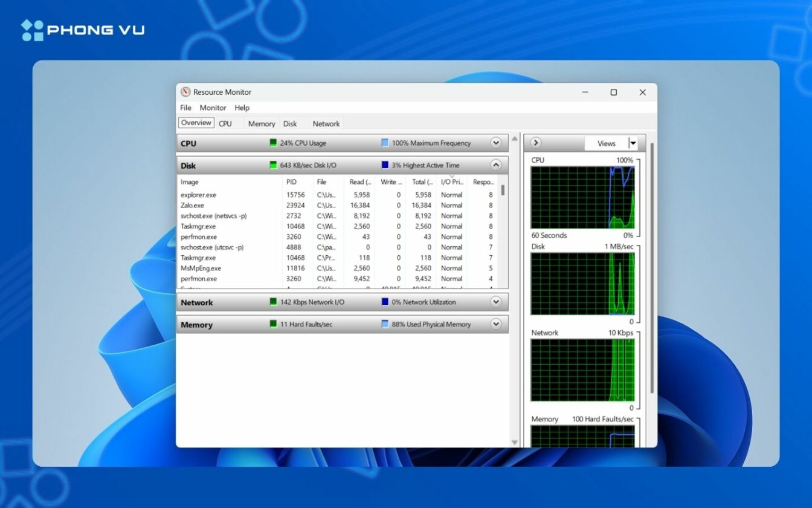Select perfmon.exe row with Read 43

tap(338, 237)
